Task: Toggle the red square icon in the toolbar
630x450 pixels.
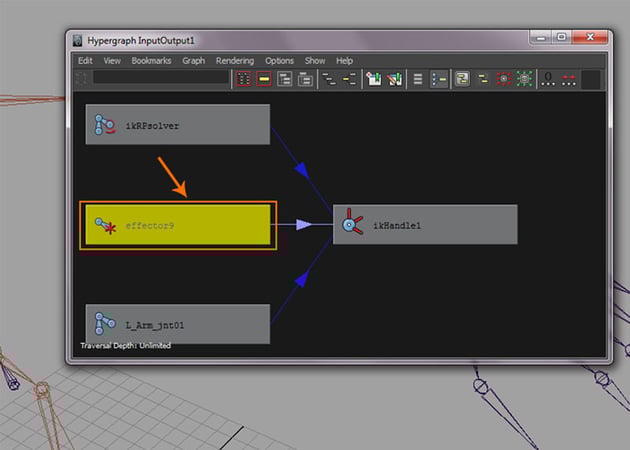Action: [x=504, y=78]
